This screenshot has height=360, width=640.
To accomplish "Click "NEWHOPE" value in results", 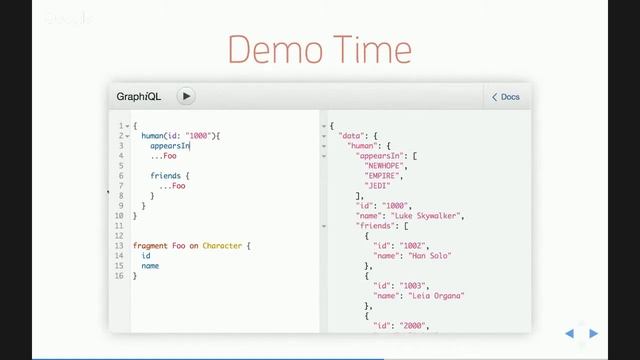I will click(x=384, y=166).
